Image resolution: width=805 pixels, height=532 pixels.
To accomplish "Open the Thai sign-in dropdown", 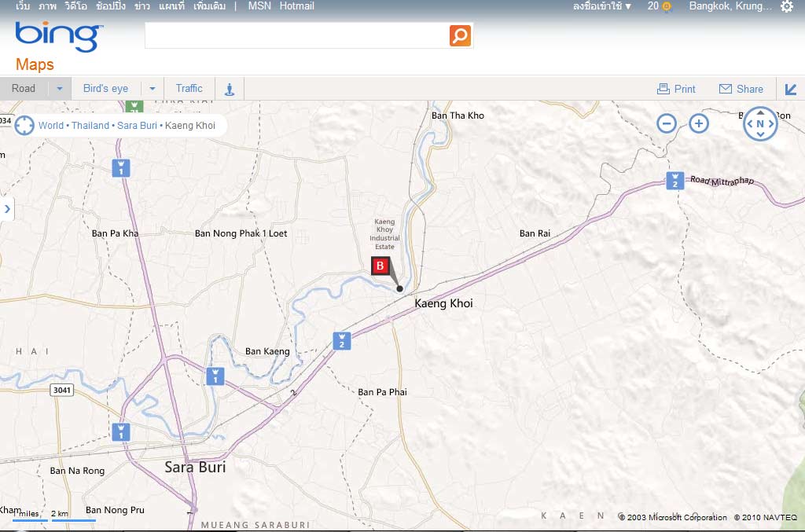I will tap(602, 6).
